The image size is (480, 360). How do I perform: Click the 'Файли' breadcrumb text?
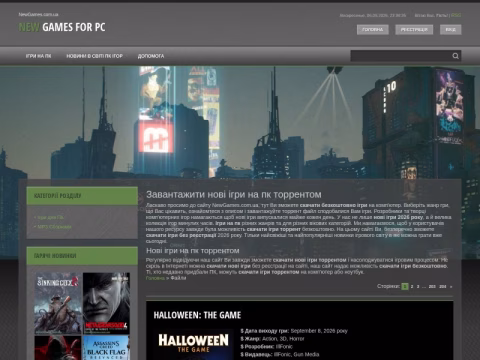click(x=178, y=278)
